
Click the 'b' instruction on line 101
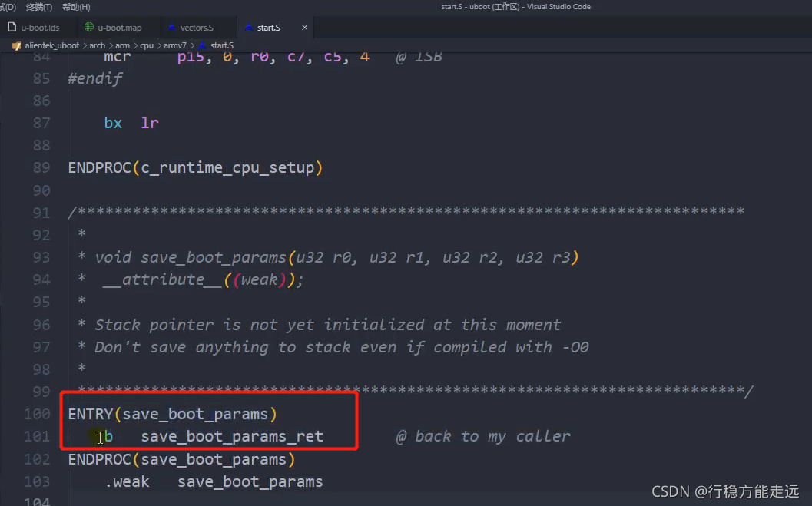(108, 436)
